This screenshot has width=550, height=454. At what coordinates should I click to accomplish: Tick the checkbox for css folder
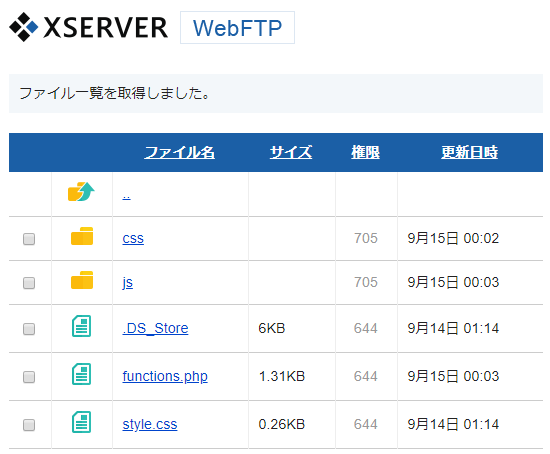(x=29, y=239)
